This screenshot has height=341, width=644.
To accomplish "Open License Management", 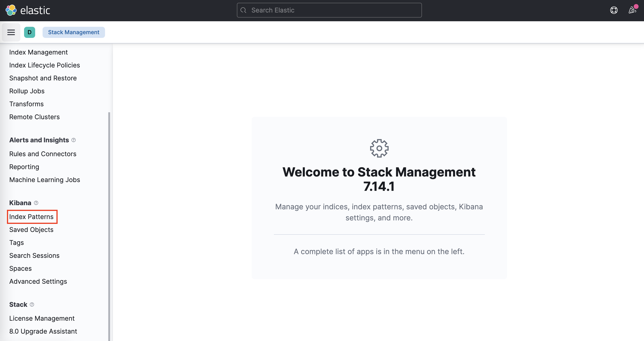I will point(42,319).
